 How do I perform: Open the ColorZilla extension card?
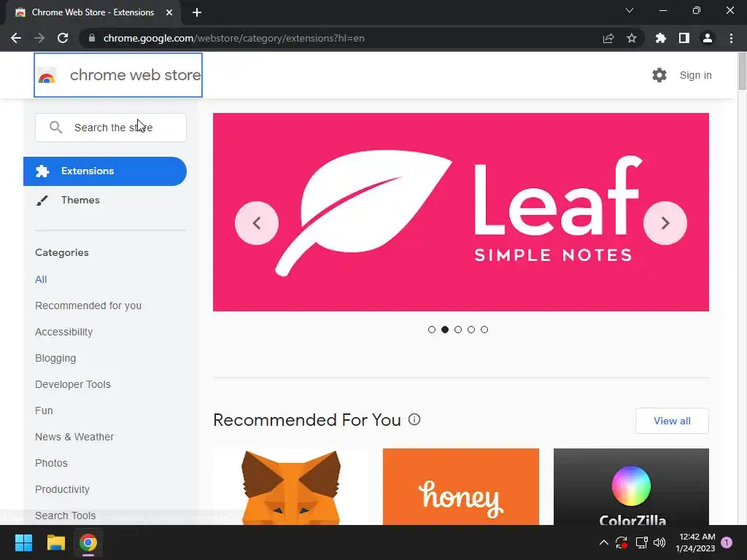click(x=631, y=486)
